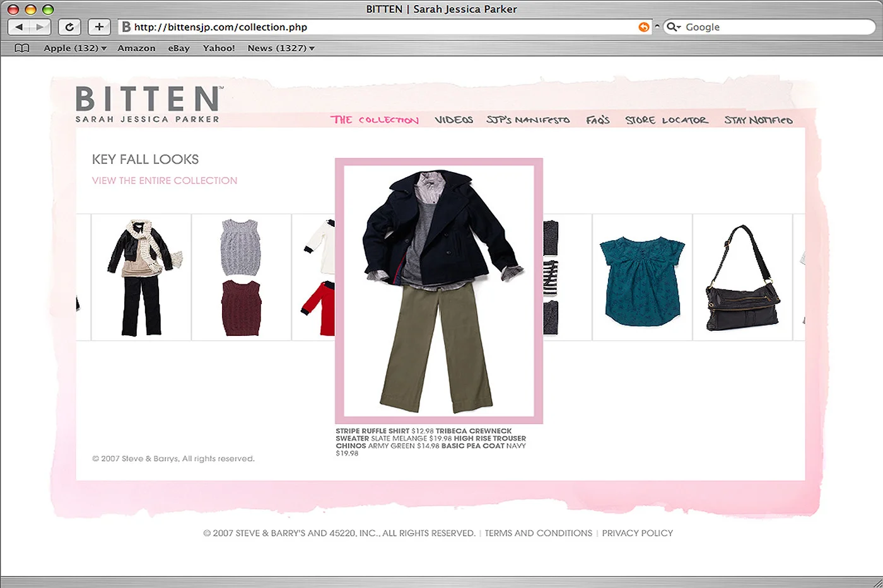This screenshot has width=883, height=588.
Task: Click the orange RSS/snapback icon in address bar
Action: pos(643,27)
